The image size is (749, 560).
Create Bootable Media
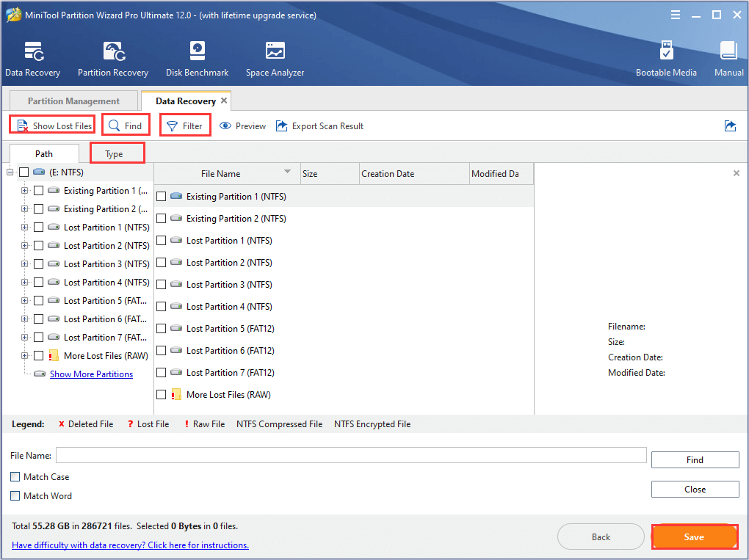pyautogui.click(x=666, y=59)
